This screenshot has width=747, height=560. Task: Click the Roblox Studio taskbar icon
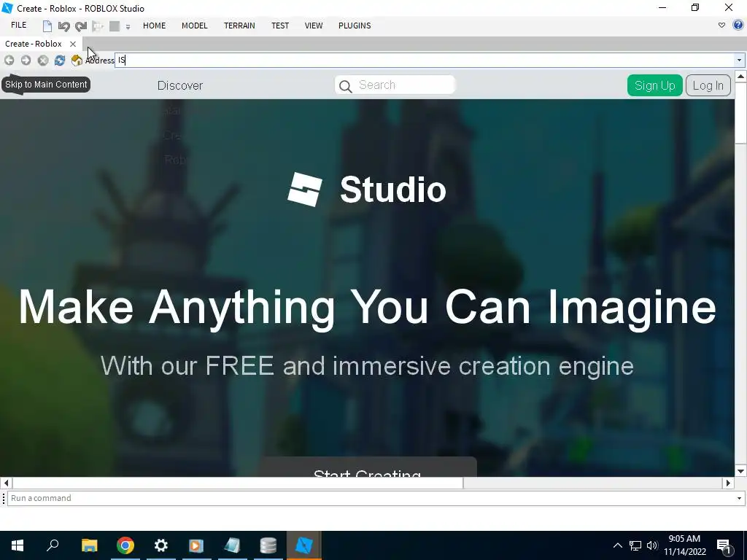[x=304, y=545]
